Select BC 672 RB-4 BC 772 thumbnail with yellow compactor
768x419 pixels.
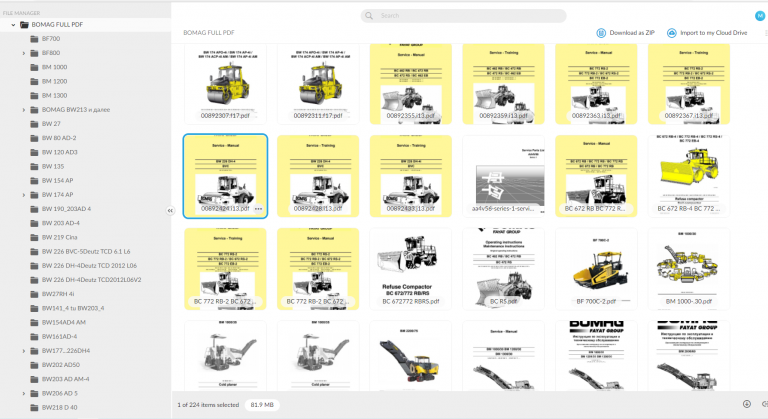coord(689,176)
